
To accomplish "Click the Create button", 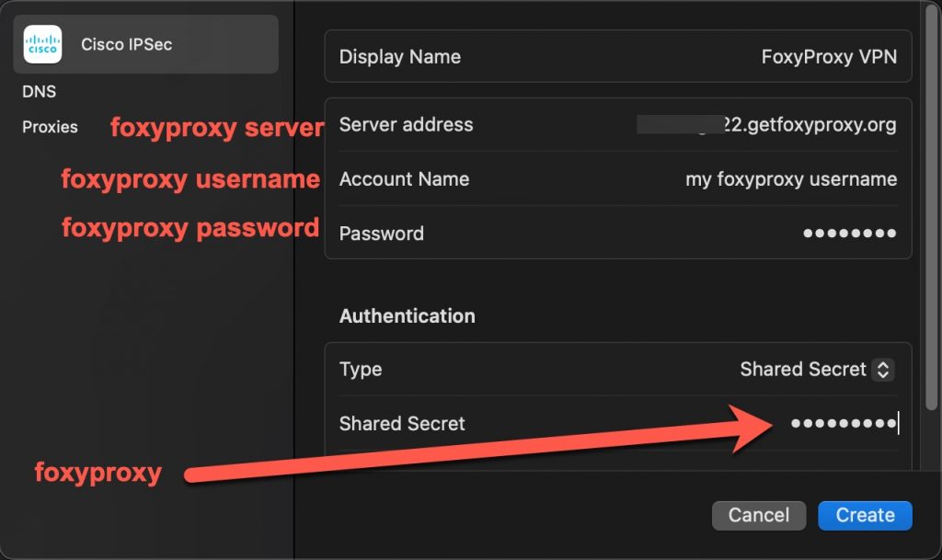I will pyautogui.click(x=865, y=515).
